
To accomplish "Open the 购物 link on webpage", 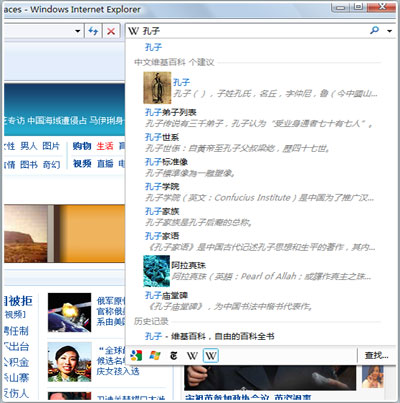I will pos(82,146).
